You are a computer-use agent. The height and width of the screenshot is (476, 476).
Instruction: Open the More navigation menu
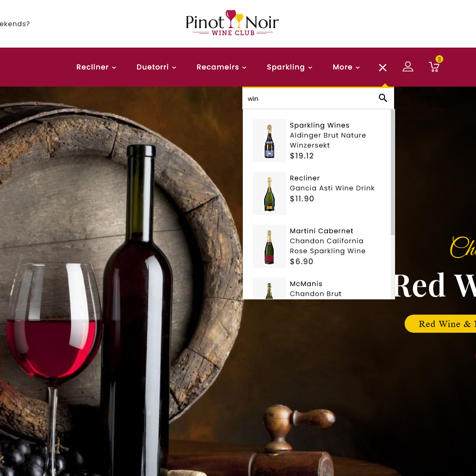pyautogui.click(x=346, y=67)
